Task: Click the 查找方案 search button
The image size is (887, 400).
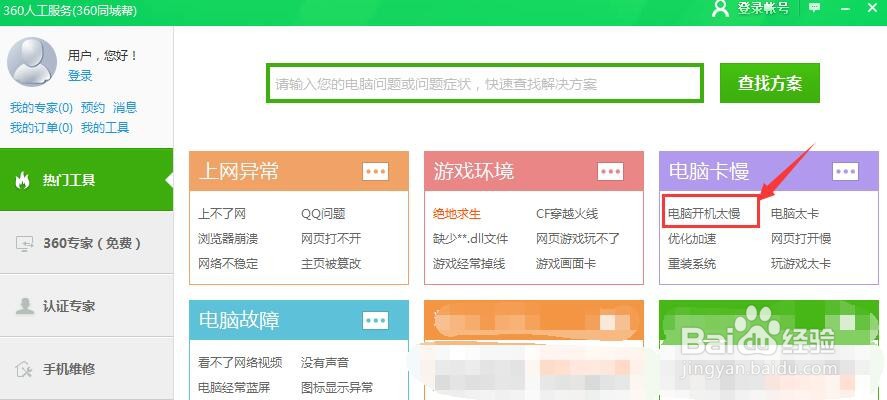Action: (769, 83)
